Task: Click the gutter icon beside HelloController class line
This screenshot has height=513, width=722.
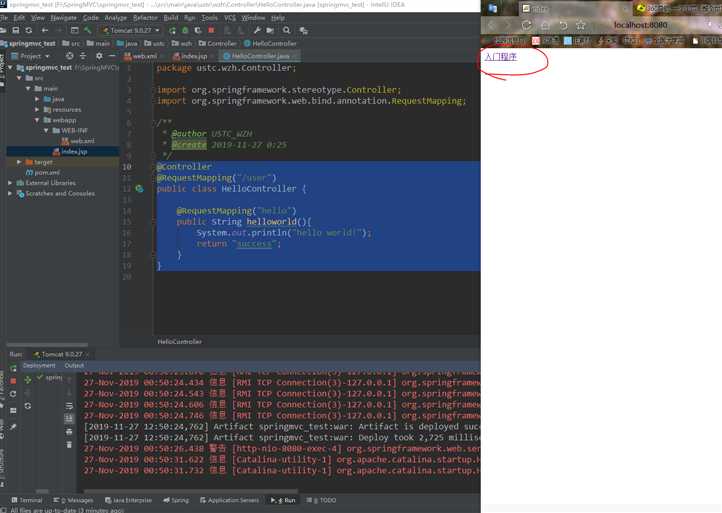Action: coord(139,189)
